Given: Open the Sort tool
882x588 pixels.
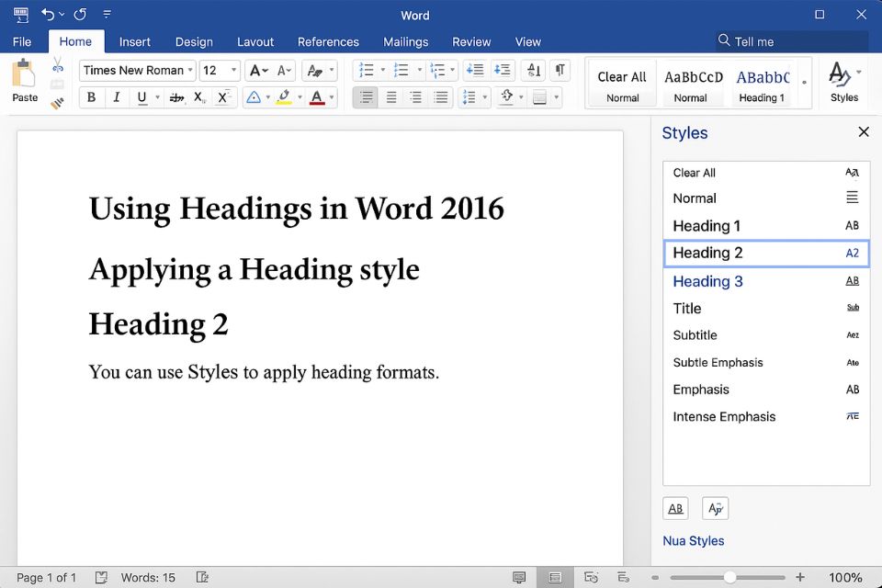Looking at the screenshot, I should pos(534,71).
